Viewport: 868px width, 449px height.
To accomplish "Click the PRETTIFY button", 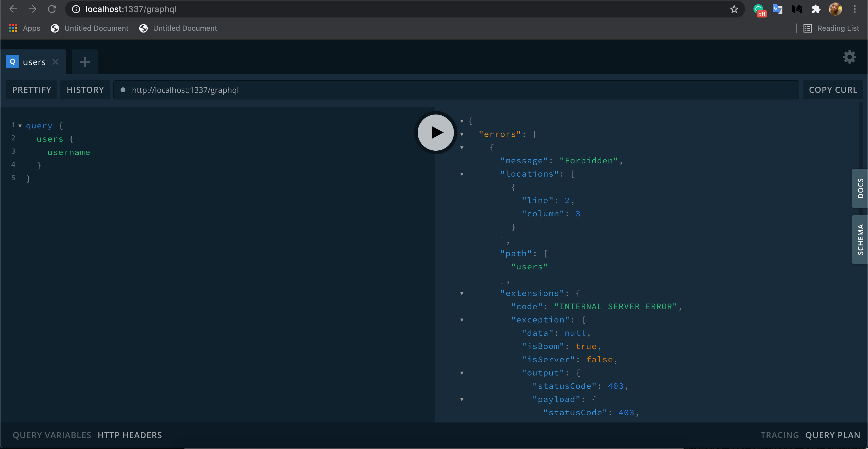I will pyautogui.click(x=31, y=89).
